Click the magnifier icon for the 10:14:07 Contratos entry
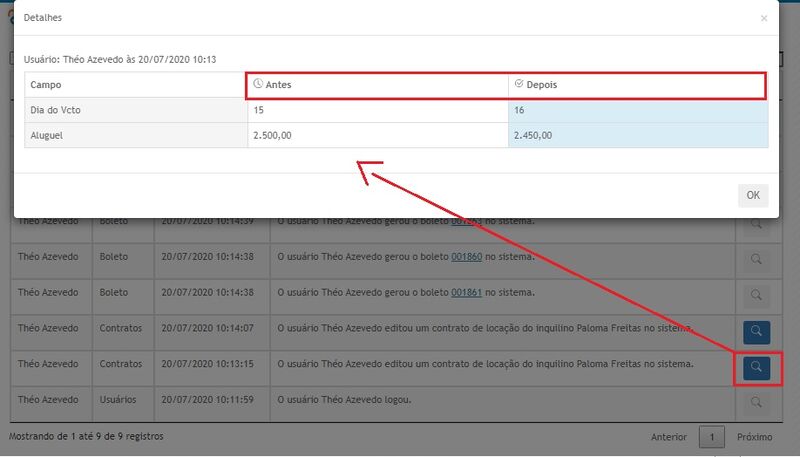Screen dimensions: 800x457 (756, 330)
